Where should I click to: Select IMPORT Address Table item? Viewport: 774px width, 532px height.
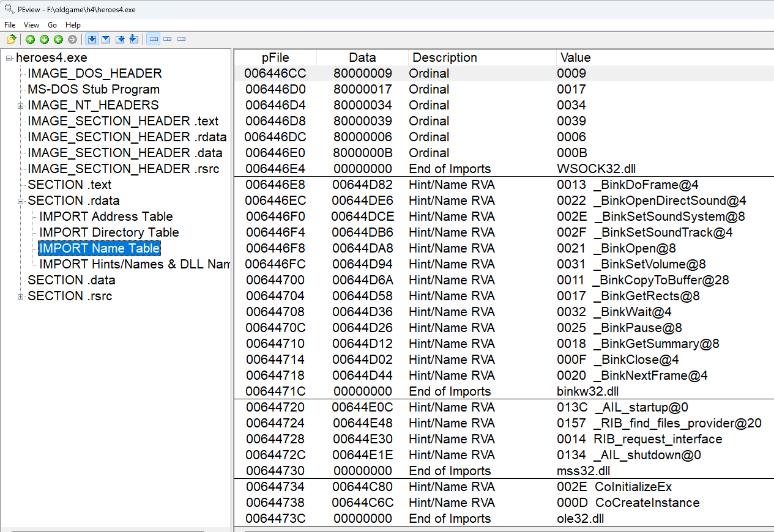[106, 216]
